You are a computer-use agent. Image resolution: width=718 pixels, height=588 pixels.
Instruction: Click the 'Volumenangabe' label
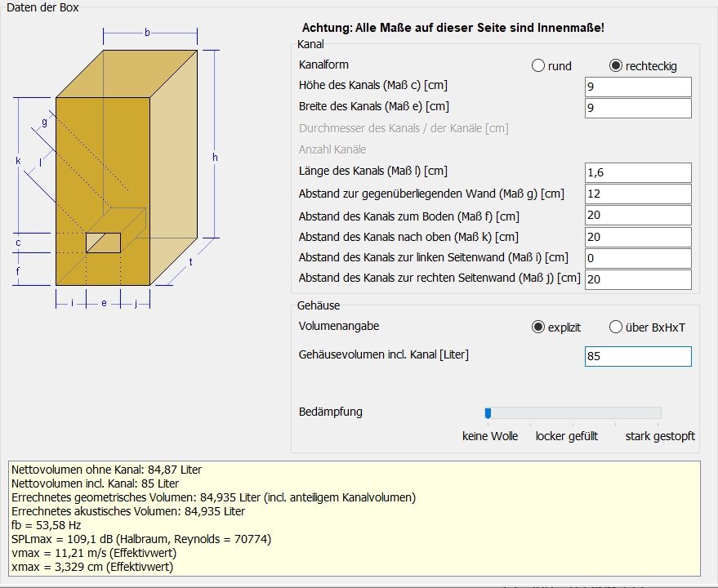(339, 326)
